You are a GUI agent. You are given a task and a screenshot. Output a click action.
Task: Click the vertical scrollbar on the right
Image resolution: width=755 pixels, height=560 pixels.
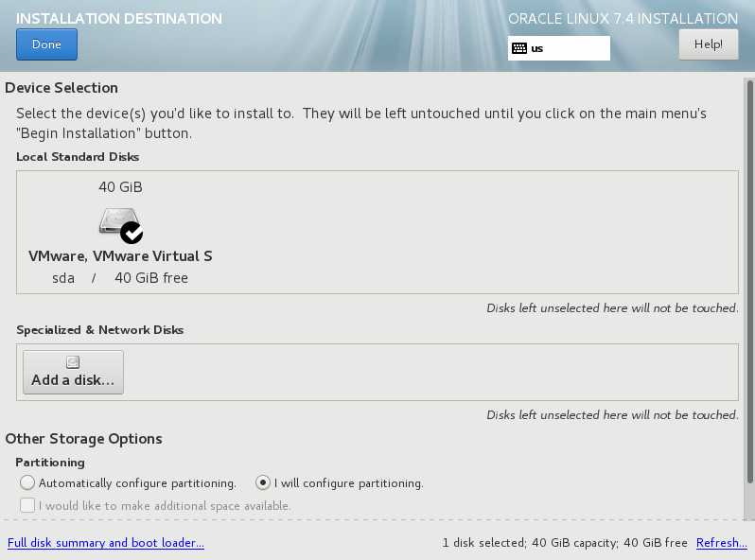tap(749, 282)
